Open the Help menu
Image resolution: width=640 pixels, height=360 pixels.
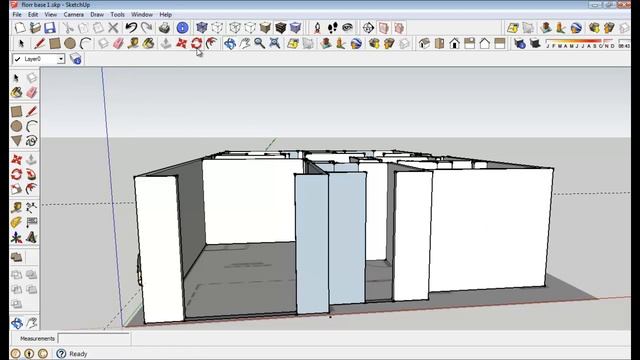(x=165, y=14)
